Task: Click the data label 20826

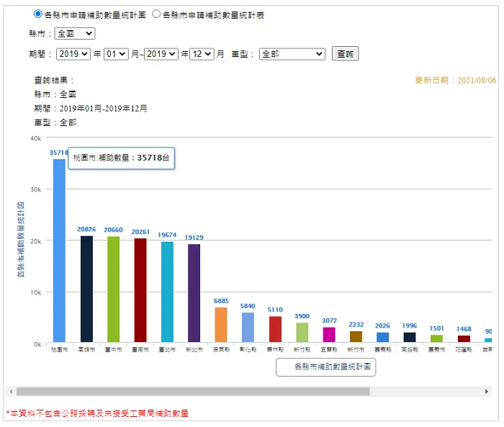Action: pyautogui.click(x=86, y=229)
